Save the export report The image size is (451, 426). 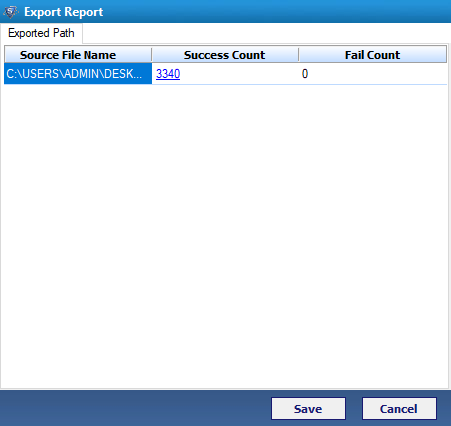(308, 409)
